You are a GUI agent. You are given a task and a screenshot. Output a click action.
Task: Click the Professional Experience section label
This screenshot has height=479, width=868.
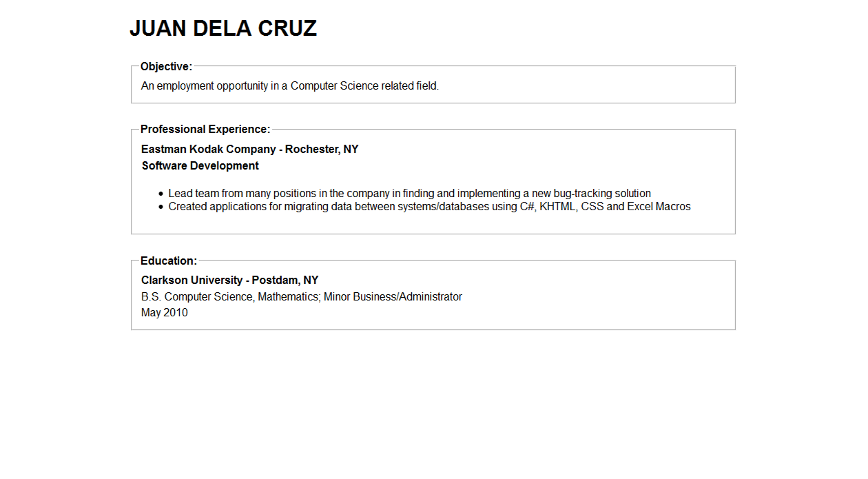pyautogui.click(x=205, y=130)
